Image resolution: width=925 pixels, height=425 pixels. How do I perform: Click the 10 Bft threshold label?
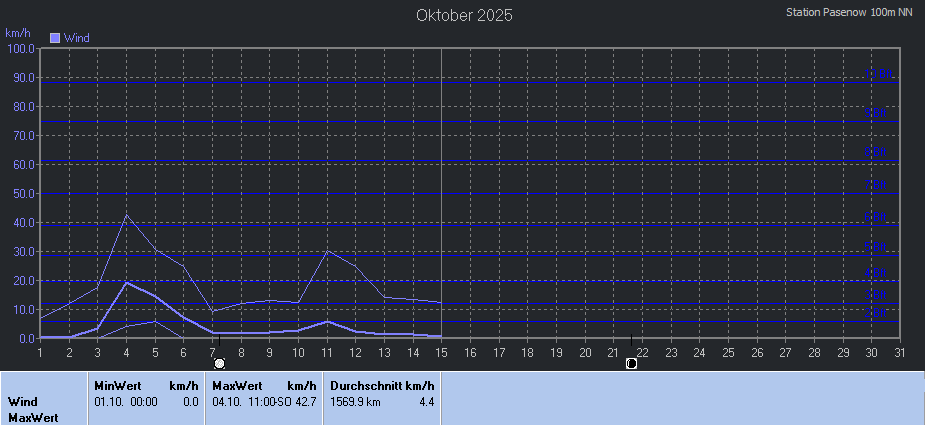click(879, 74)
